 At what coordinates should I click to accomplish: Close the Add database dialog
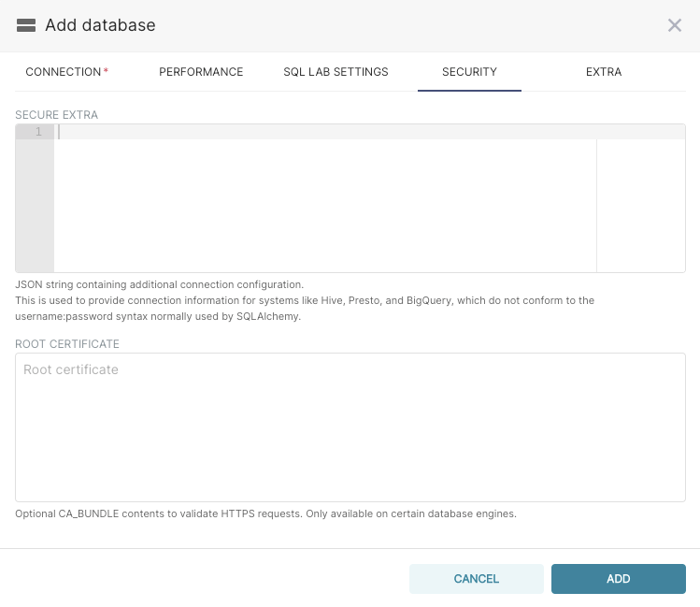[x=675, y=25]
